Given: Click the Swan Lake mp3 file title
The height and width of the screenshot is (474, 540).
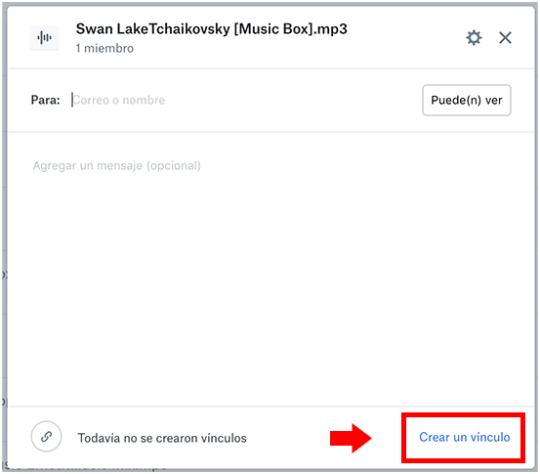Looking at the screenshot, I should click(x=211, y=29).
